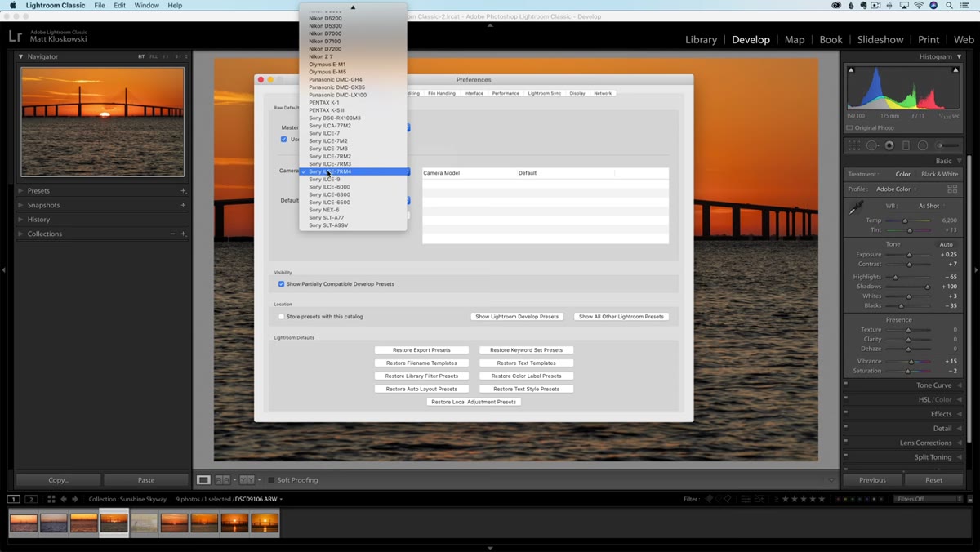Switch to Loupe view in toolbar

tap(203, 480)
